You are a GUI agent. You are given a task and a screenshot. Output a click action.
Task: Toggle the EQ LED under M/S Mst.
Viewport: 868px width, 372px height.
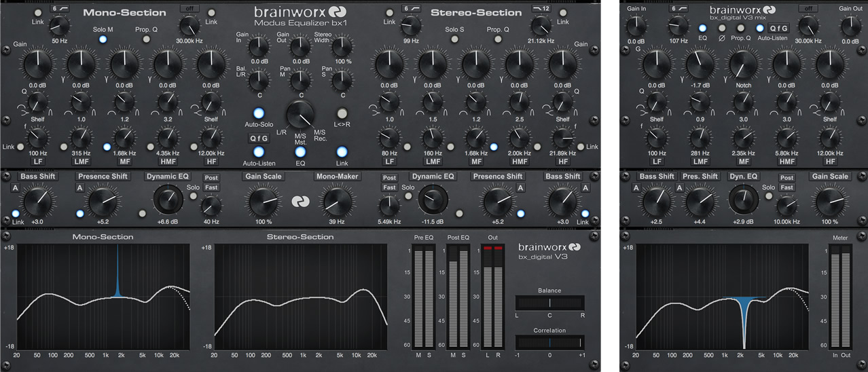coord(300,152)
